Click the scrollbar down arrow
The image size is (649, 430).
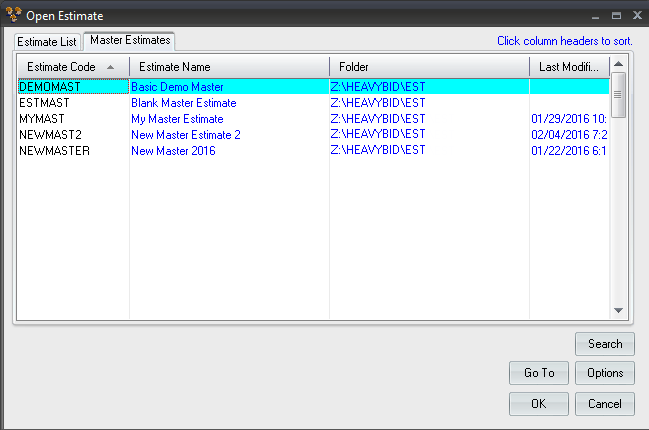pos(618,311)
